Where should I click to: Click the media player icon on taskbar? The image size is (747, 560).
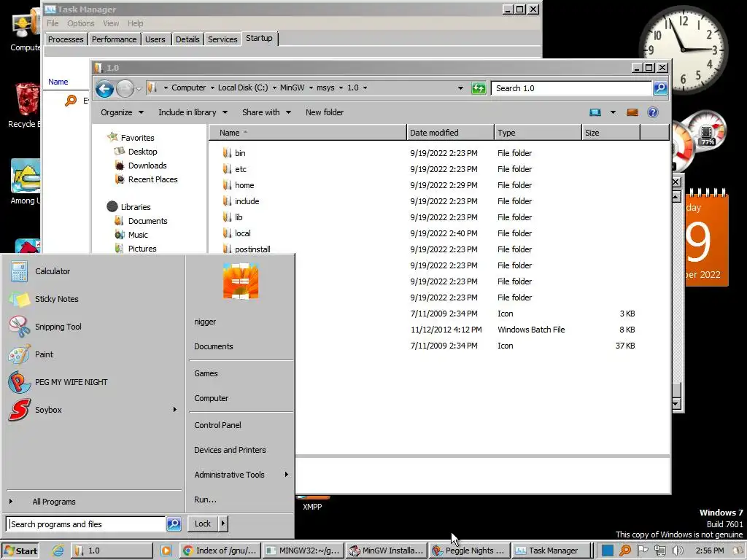(166, 551)
